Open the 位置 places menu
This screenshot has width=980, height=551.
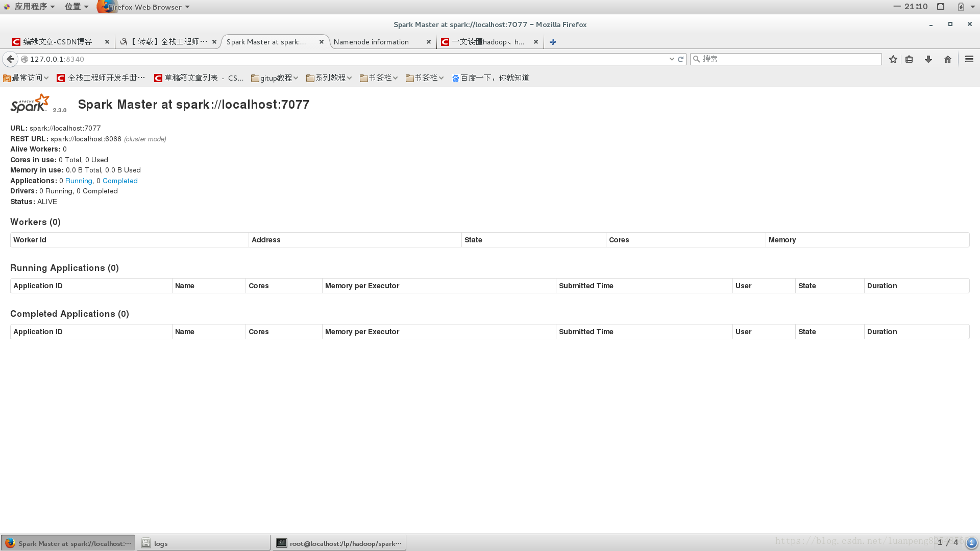tap(76, 7)
